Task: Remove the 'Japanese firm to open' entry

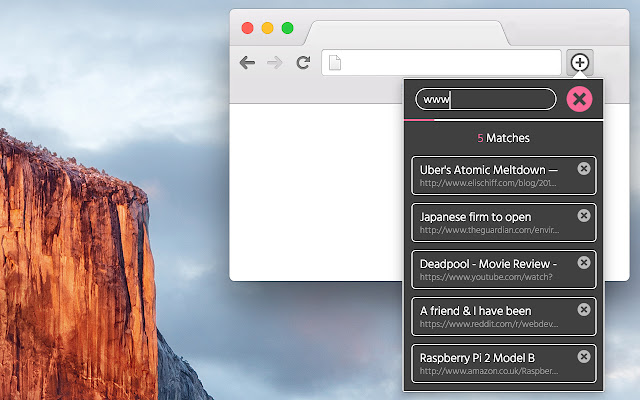Action: pos(584,216)
